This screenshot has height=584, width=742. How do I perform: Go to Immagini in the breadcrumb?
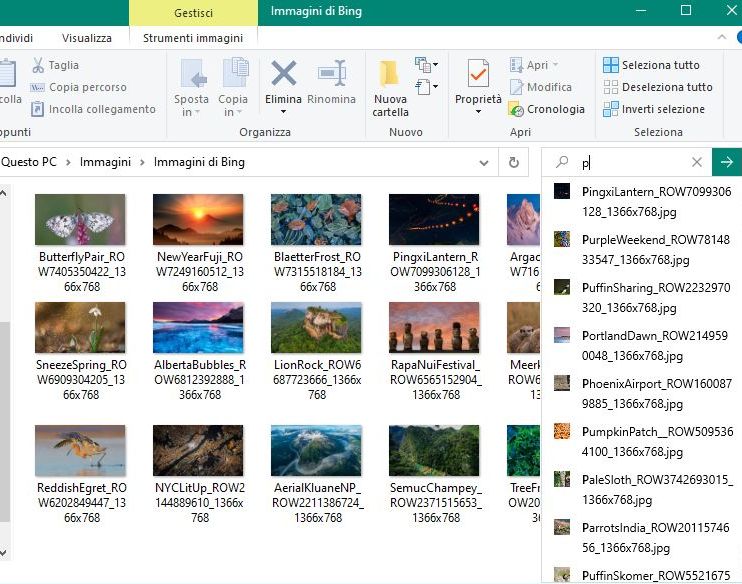[x=105, y=162]
